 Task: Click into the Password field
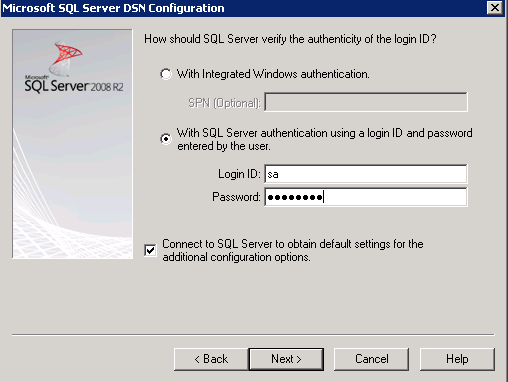(x=366, y=197)
